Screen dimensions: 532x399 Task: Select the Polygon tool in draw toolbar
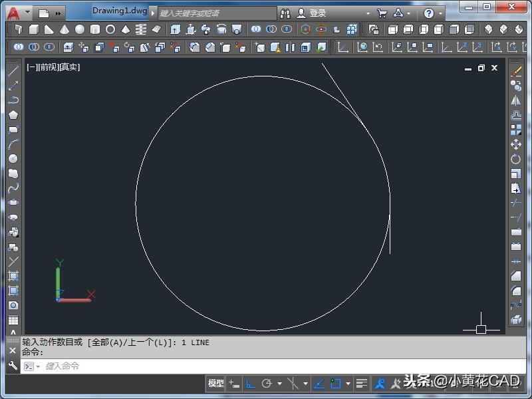pyautogui.click(x=13, y=115)
